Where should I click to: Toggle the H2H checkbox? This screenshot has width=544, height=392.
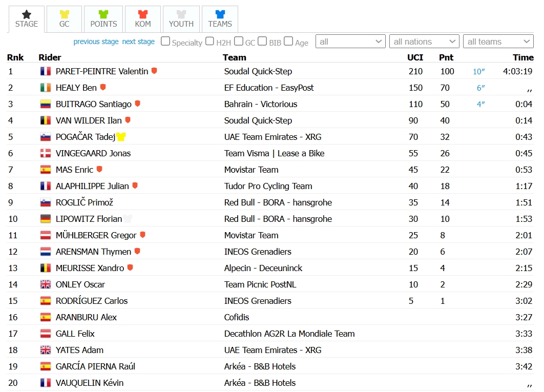[x=210, y=42]
